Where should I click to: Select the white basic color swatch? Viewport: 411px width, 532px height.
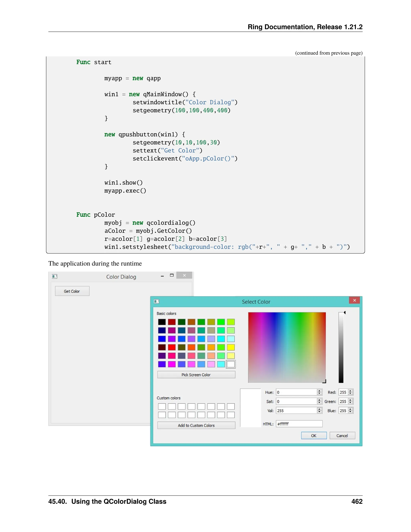click(x=231, y=364)
